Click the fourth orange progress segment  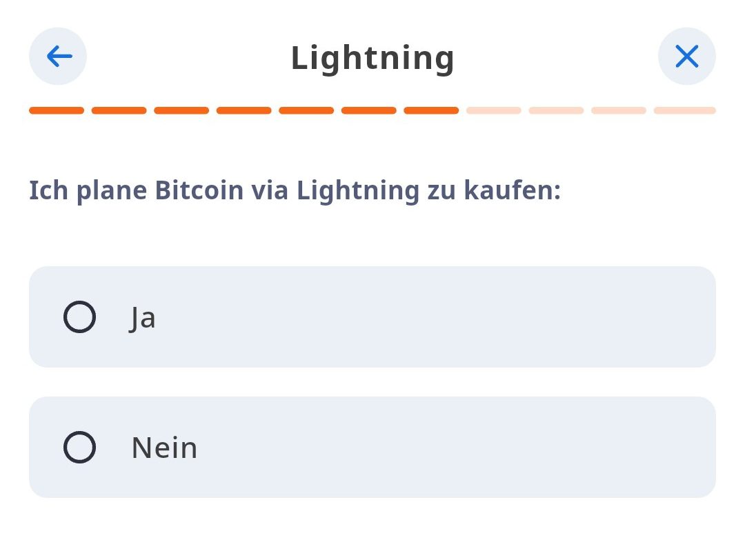244,110
